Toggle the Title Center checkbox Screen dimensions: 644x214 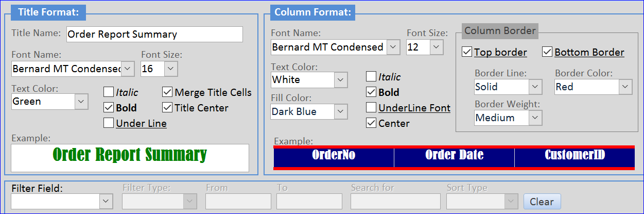[167, 108]
